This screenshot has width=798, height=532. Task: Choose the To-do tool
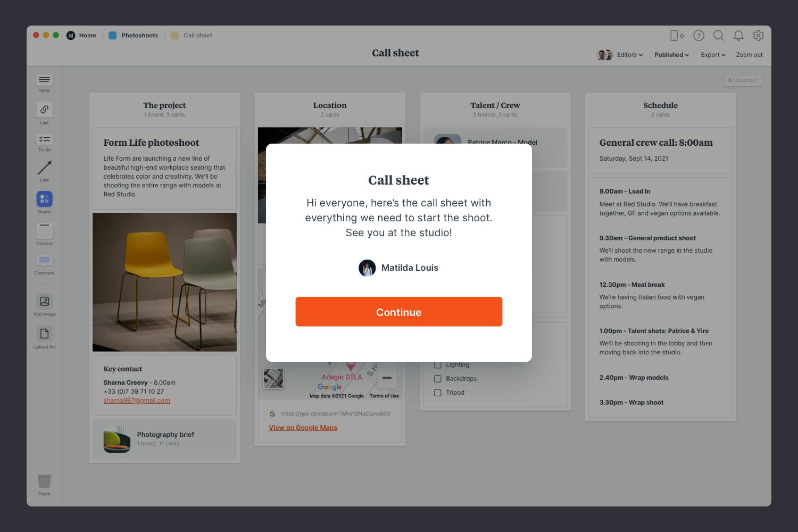(x=44, y=139)
